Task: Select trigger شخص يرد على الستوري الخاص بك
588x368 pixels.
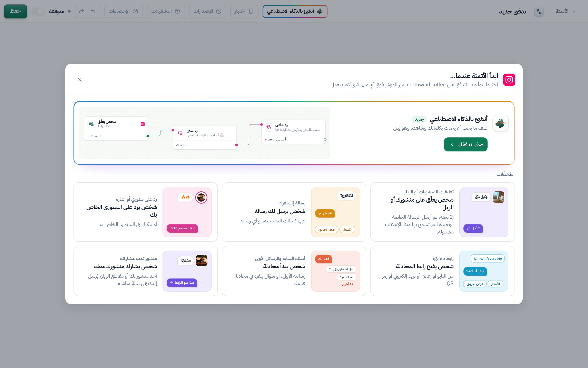Action: click(x=145, y=212)
